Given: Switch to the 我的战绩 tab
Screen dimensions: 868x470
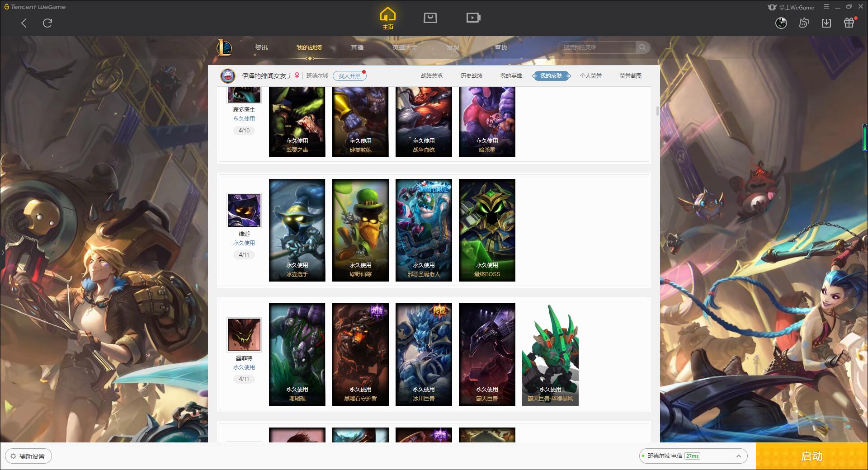Looking at the screenshot, I should click(309, 47).
